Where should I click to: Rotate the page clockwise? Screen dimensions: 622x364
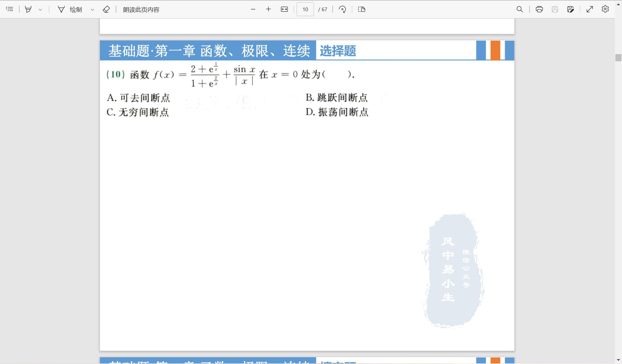[x=342, y=9]
